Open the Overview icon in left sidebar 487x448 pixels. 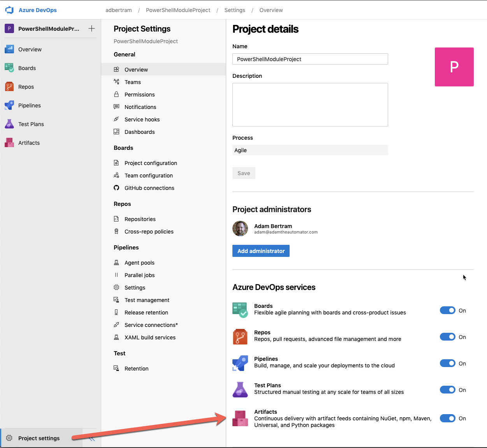[x=9, y=49]
